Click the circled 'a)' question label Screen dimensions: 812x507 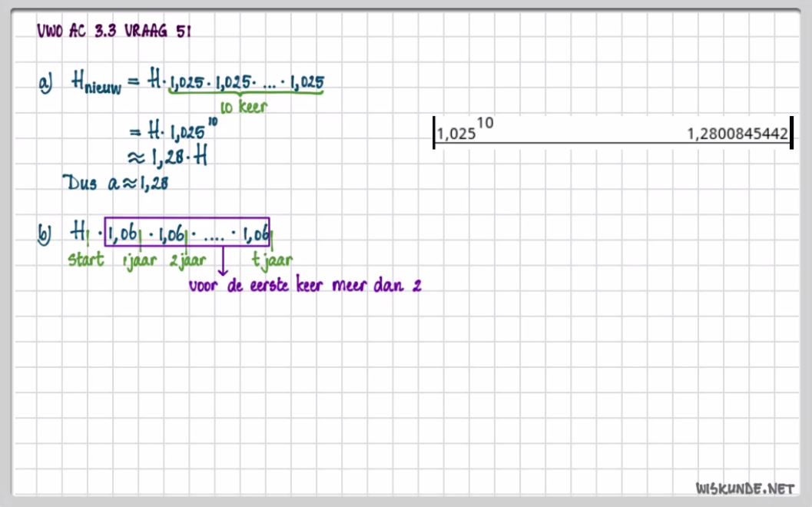click(x=46, y=84)
